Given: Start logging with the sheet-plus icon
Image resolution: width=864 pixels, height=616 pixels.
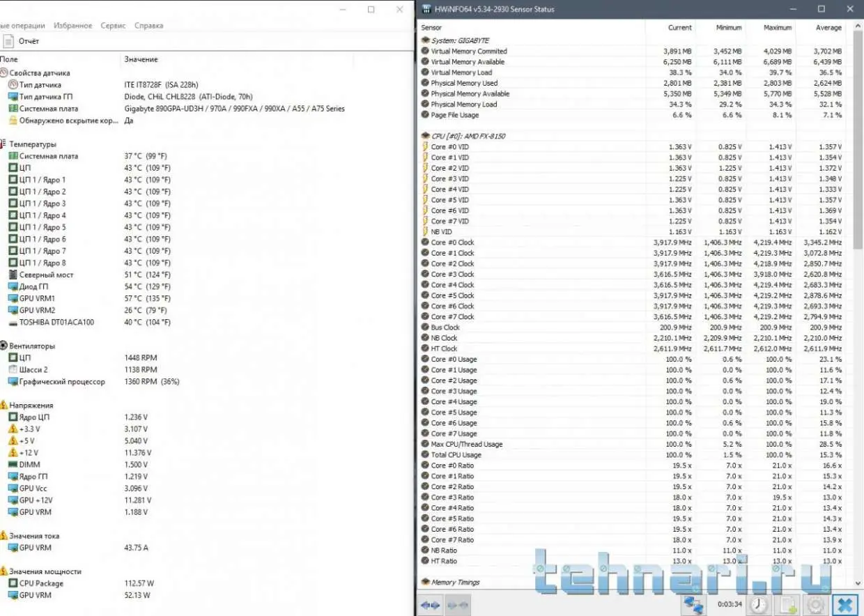Looking at the screenshot, I should (x=788, y=604).
